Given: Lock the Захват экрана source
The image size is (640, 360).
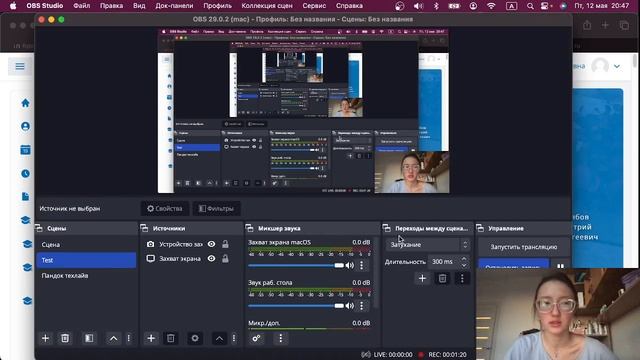Looking at the screenshot, I should click(225, 258).
